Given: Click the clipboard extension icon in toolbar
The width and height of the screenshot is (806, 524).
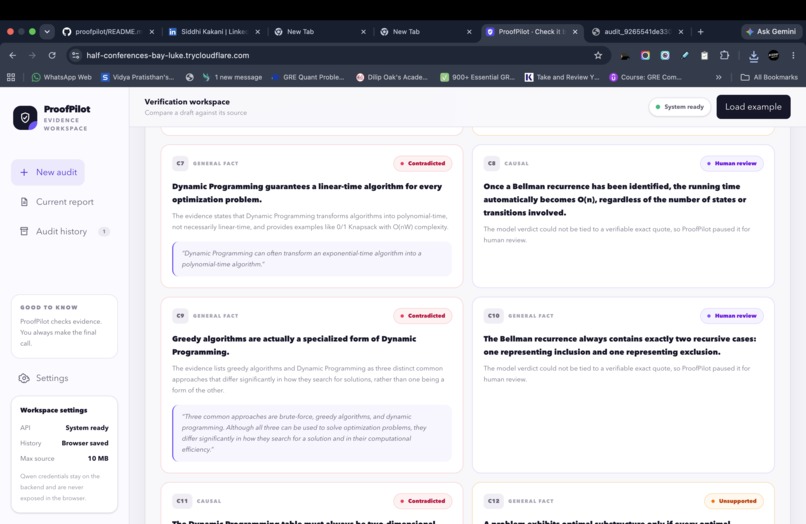Looking at the screenshot, I should point(704,56).
